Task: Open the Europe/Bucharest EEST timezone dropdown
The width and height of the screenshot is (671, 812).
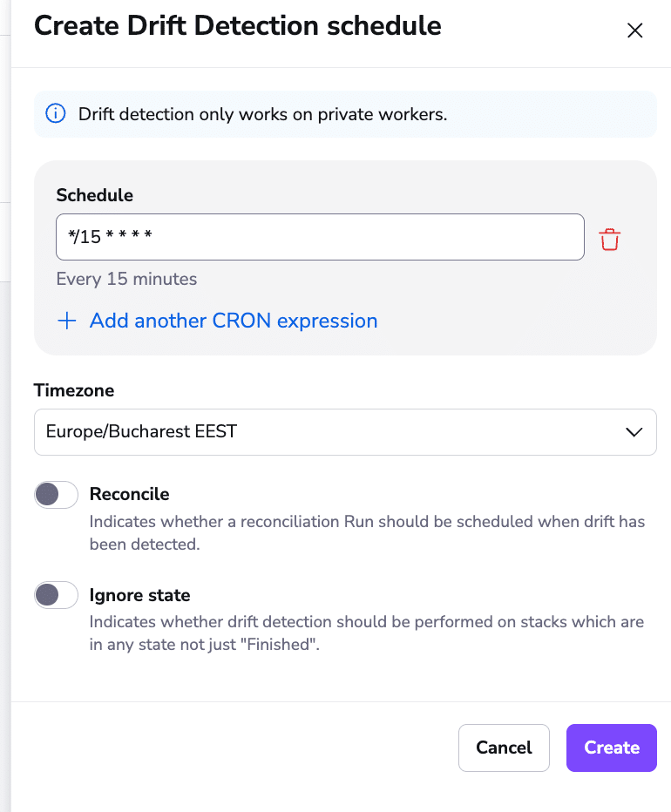Action: (x=345, y=431)
